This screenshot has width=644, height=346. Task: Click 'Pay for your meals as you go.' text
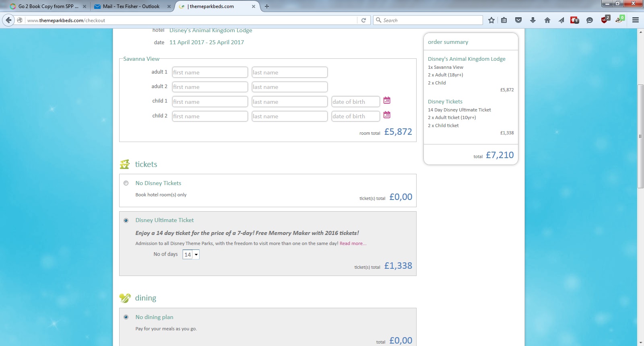coord(166,329)
